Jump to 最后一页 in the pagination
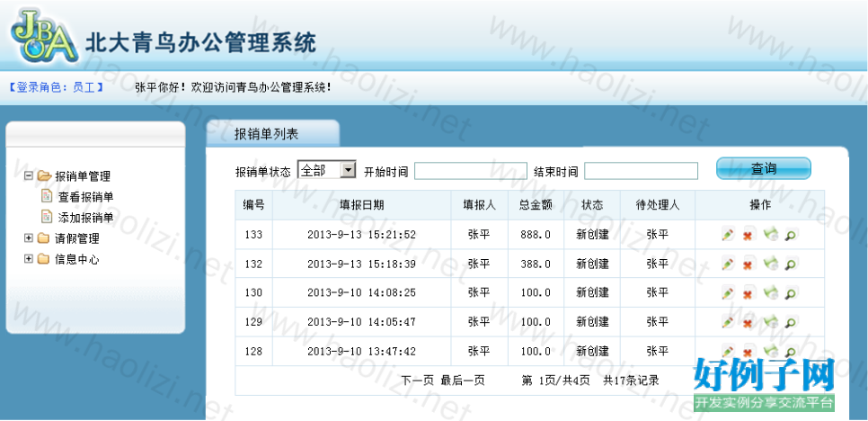 point(463,381)
